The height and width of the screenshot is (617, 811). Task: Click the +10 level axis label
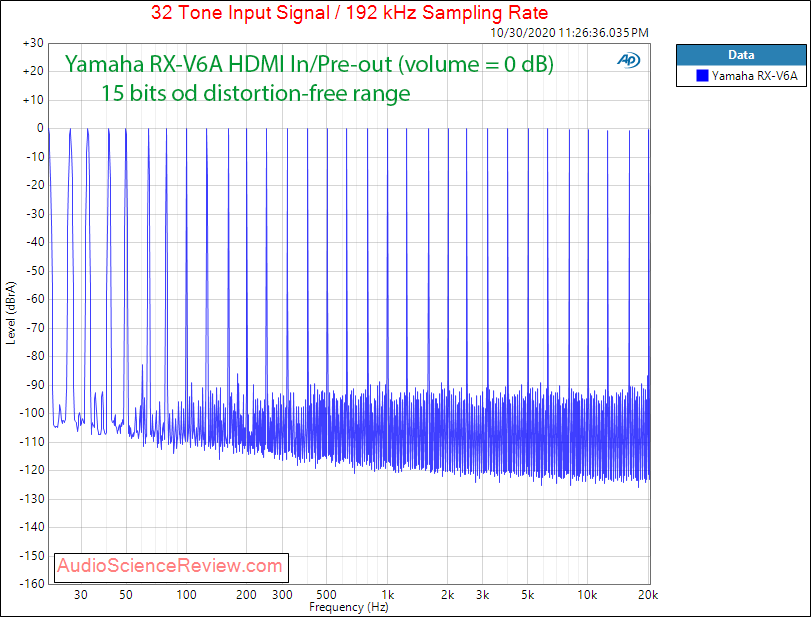(33, 100)
